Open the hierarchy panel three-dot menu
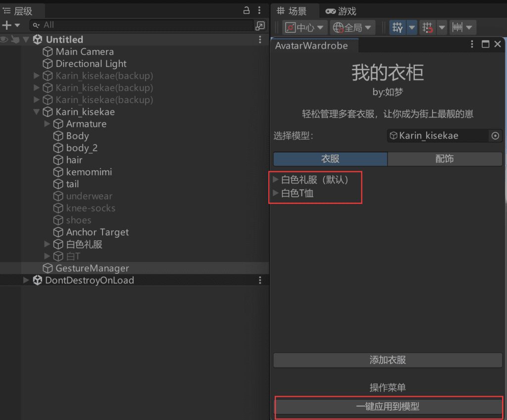Image resolution: width=507 pixels, height=420 pixels. click(x=260, y=10)
